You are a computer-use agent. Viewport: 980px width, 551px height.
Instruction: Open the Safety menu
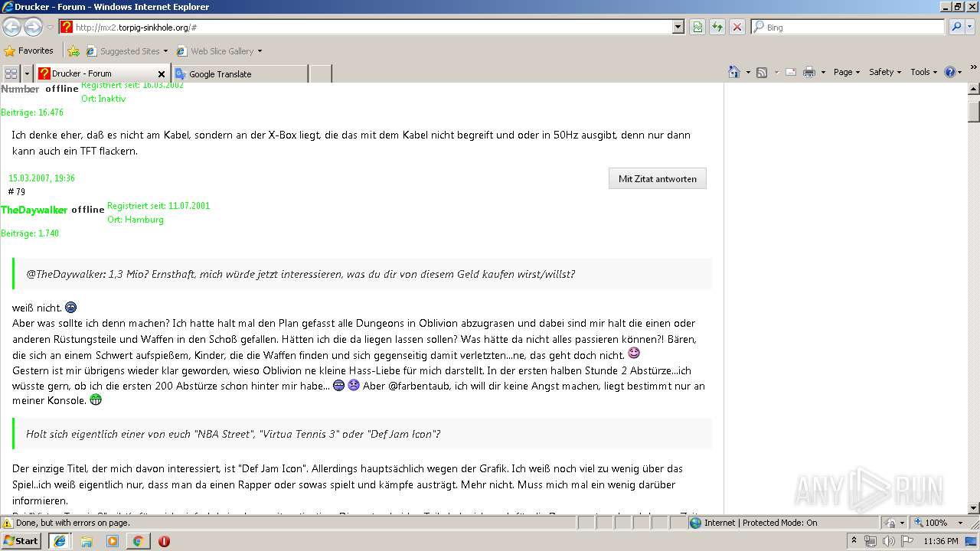[x=885, y=72]
